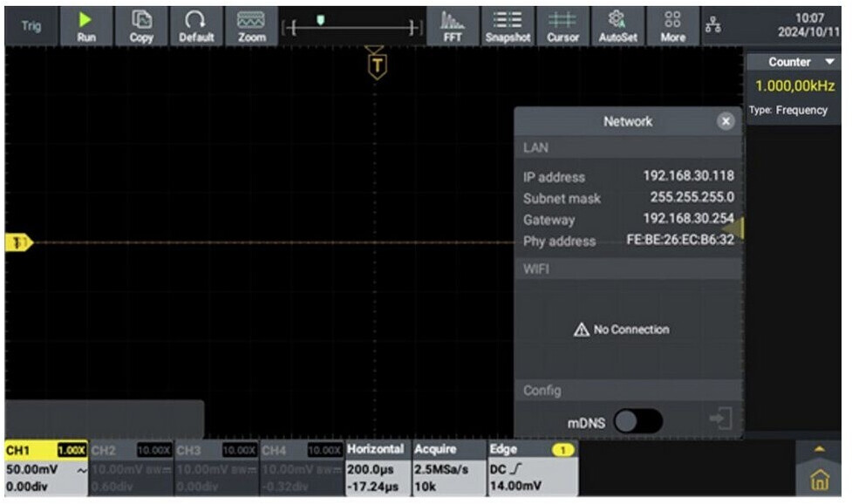Expand the Counter dropdown
852x504 pixels.
pyautogui.click(x=829, y=62)
